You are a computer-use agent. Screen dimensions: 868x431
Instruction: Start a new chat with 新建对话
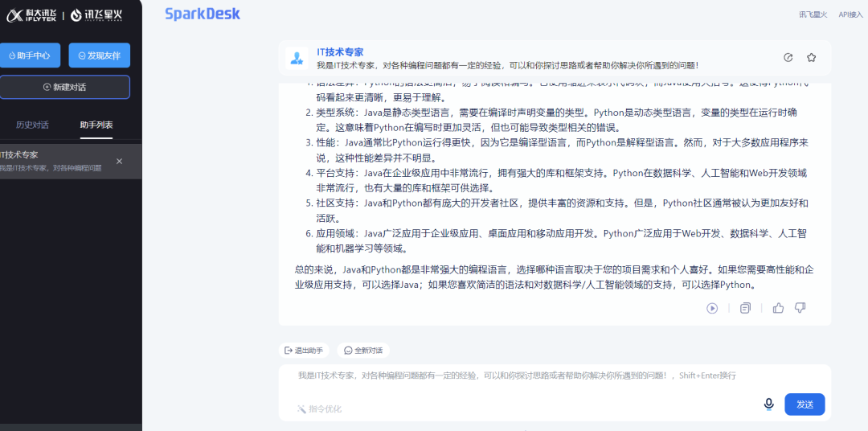[64, 87]
